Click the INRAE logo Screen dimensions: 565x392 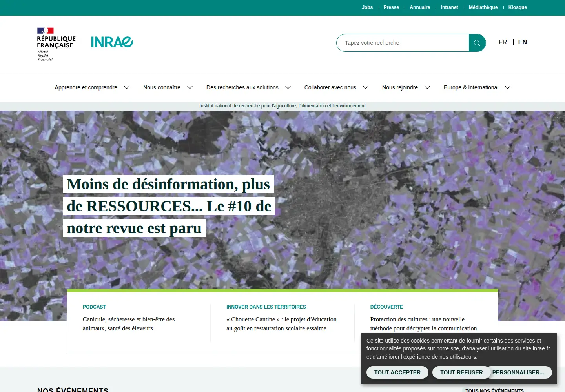click(112, 42)
